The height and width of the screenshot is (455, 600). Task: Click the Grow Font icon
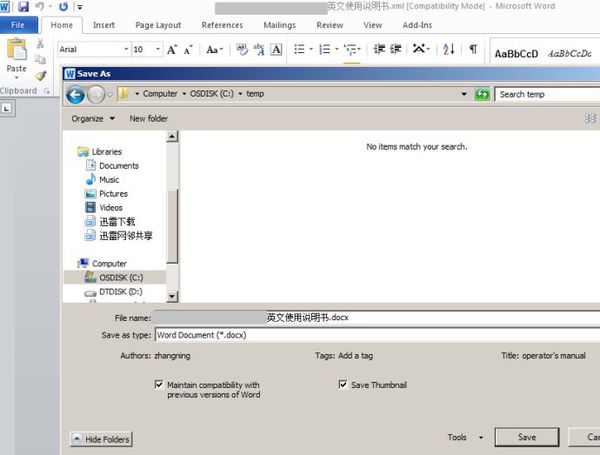click(172, 49)
